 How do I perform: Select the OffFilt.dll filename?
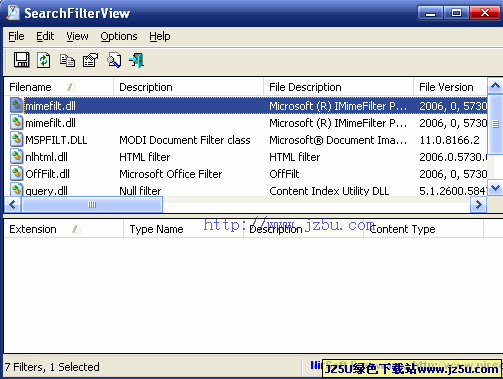[x=47, y=174]
